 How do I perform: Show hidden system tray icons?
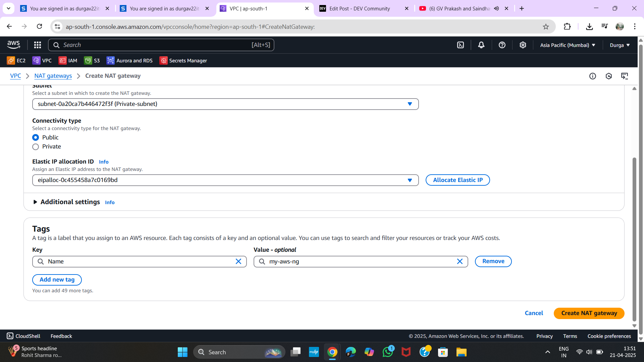pyautogui.click(x=547, y=352)
